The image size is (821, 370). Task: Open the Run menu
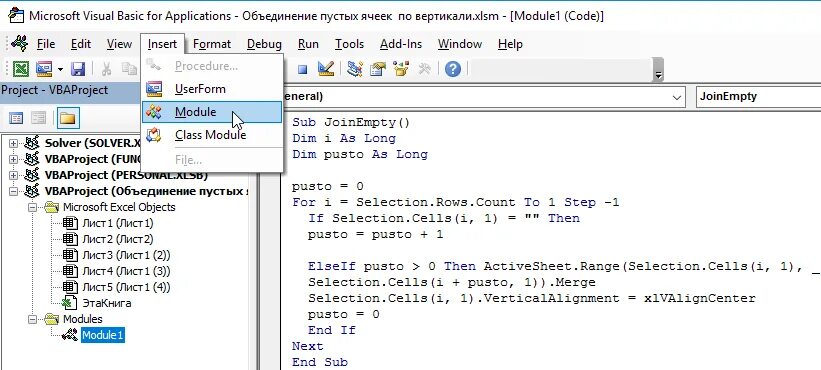[x=308, y=44]
